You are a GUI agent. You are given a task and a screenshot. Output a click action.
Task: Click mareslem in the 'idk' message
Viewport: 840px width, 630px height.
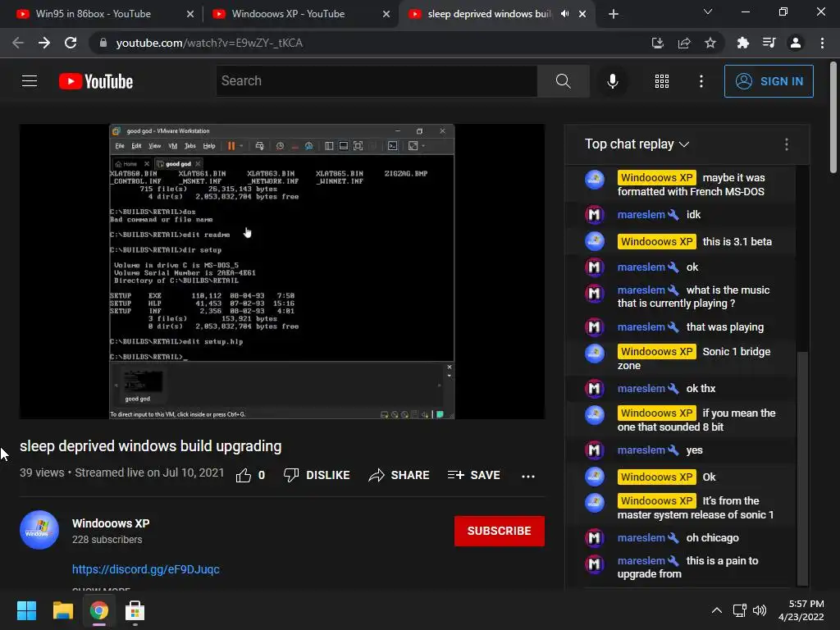pyautogui.click(x=641, y=215)
